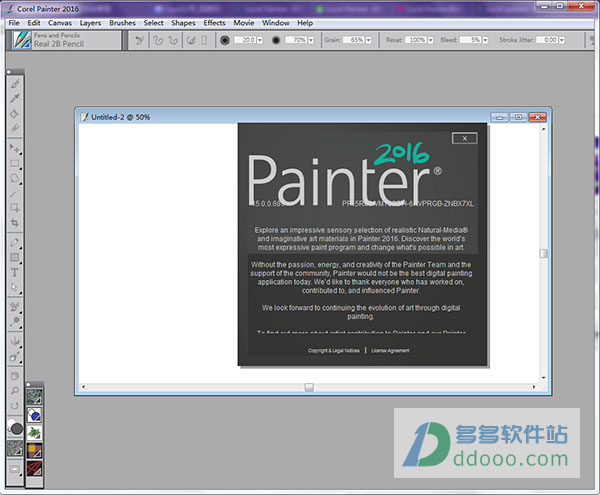Open the Edit menu
600x495 pixels.
[34, 23]
